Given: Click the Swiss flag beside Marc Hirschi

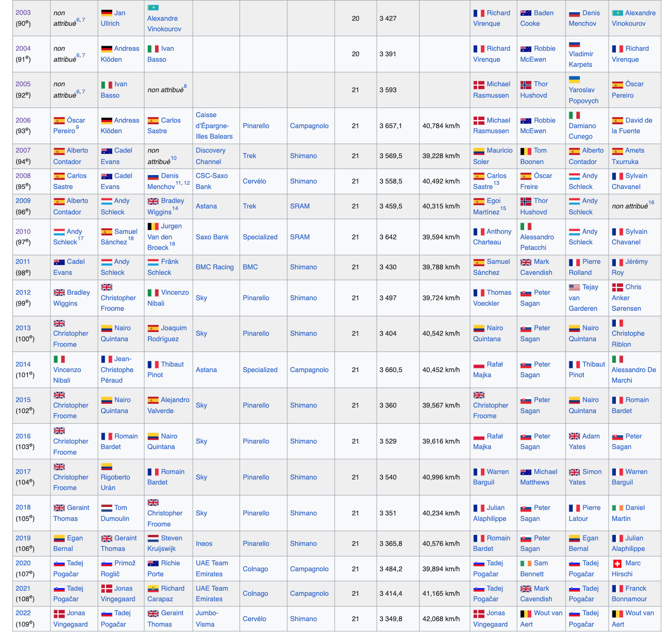Looking at the screenshot, I should tap(617, 564).
